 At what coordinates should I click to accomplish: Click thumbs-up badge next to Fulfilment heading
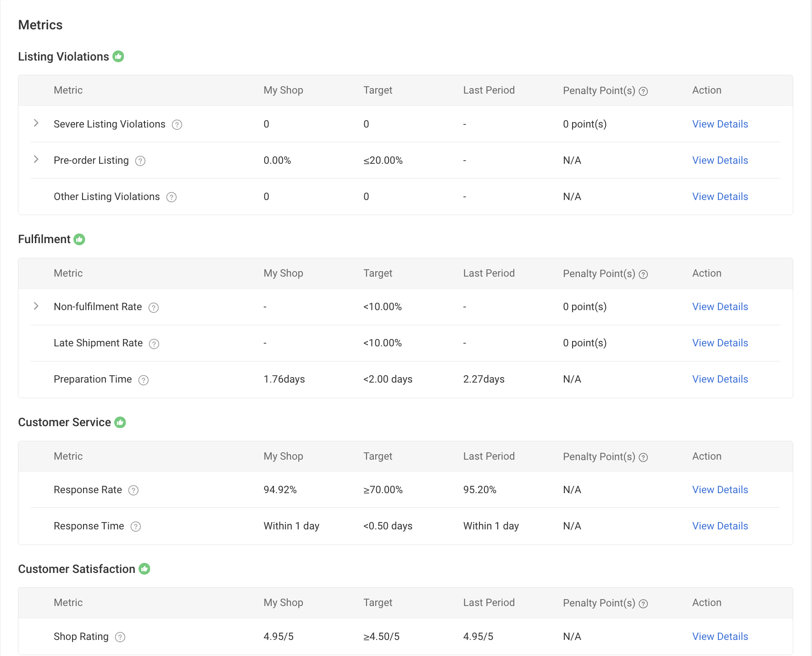point(79,239)
